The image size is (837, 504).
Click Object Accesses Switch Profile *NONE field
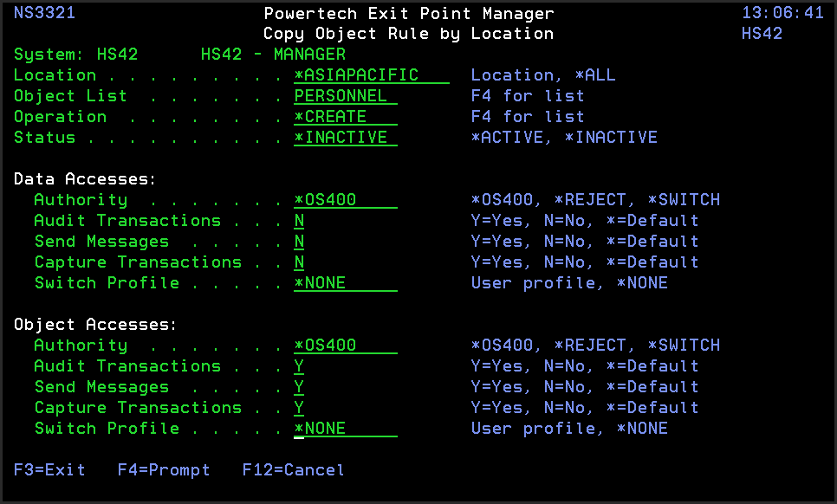[x=346, y=429]
